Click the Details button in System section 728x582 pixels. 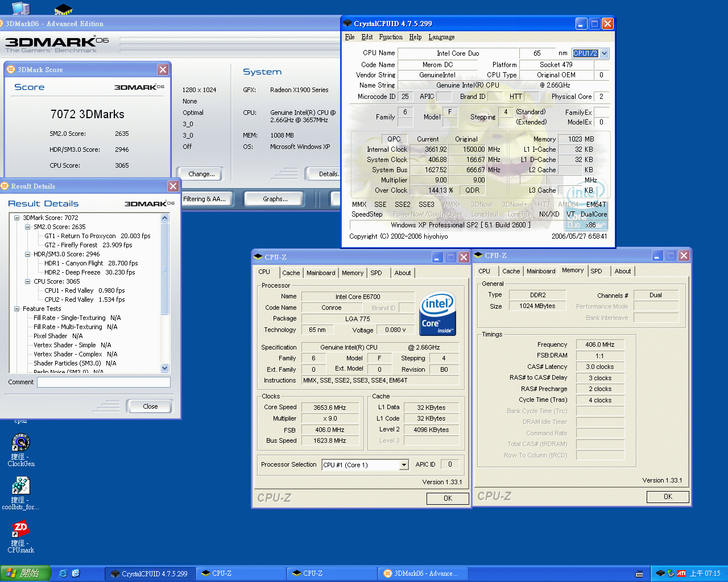pyautogui.click(x=324, y=174)
